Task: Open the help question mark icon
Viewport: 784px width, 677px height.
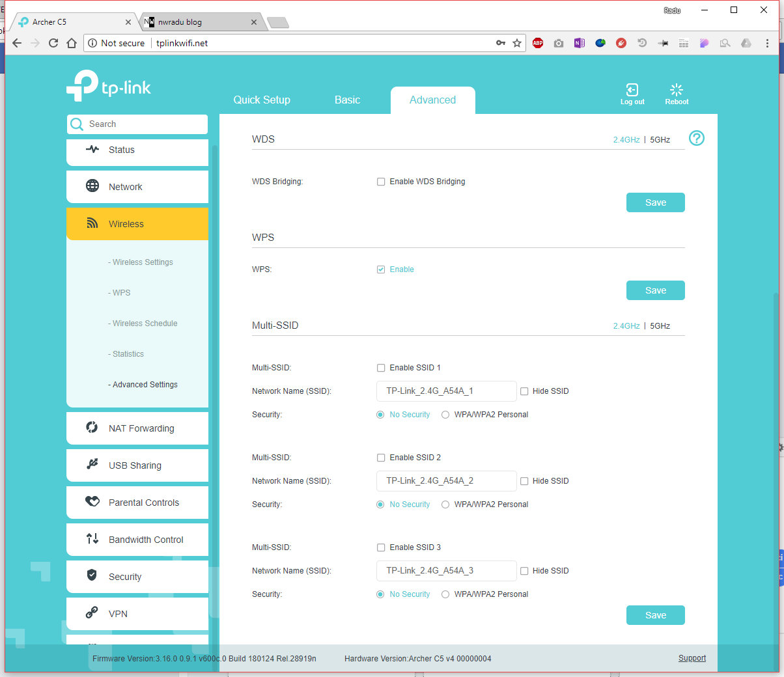Action: pyautogui.click(x=696, y=138)
